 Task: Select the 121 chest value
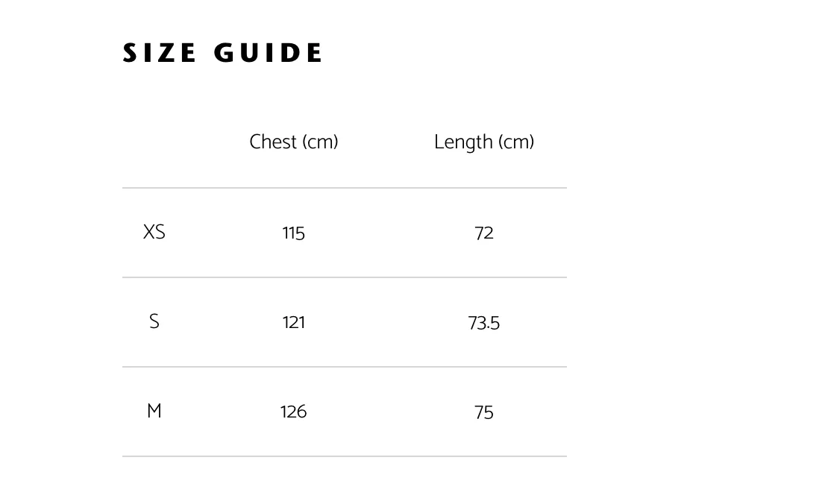click(x=294, y=322)
